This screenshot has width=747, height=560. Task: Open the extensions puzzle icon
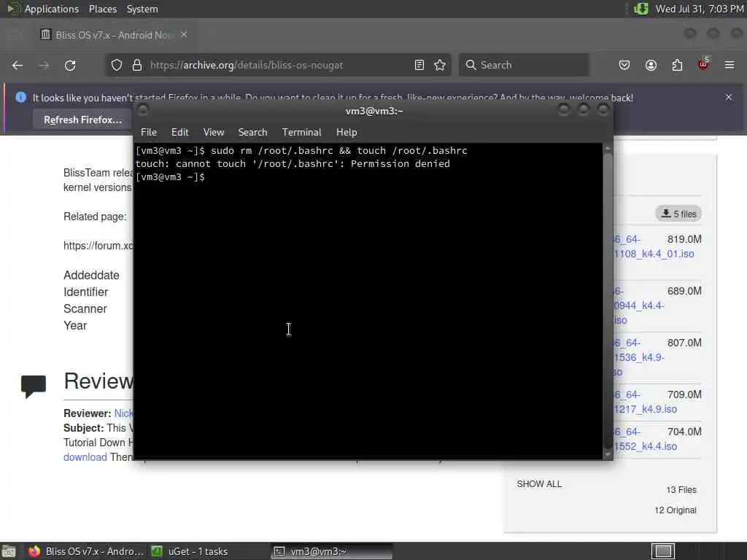click(x=677, y=65)
